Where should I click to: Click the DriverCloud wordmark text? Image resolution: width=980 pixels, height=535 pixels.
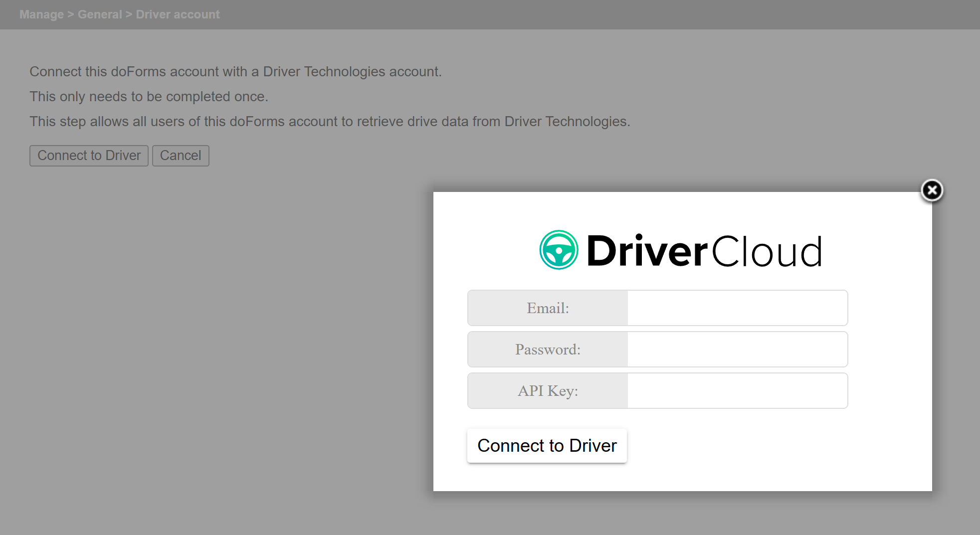[x=704, y=251]
